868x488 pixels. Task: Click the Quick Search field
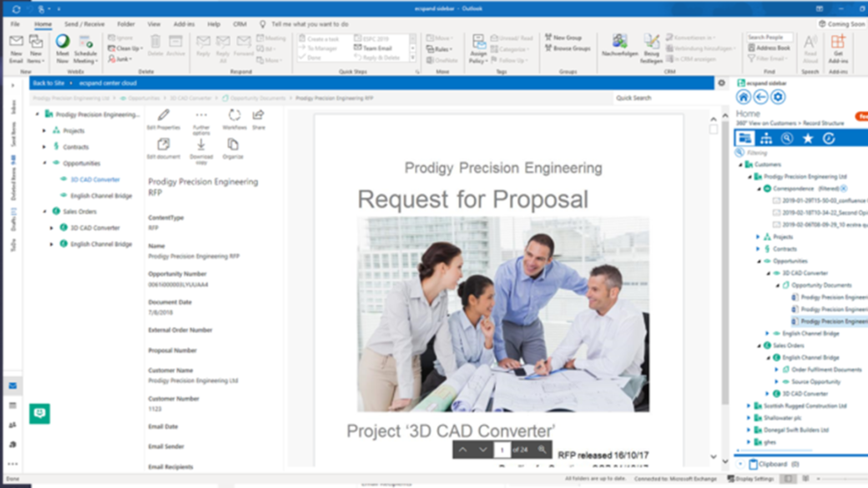[663, 98]
